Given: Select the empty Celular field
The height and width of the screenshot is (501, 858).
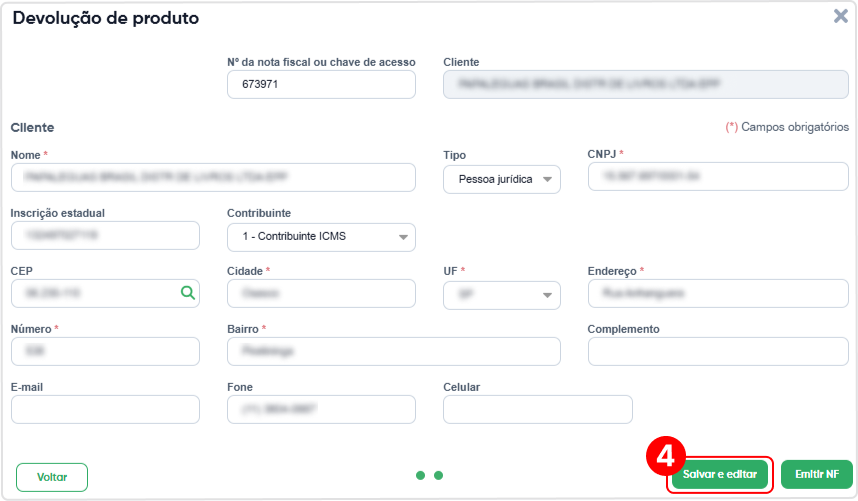Looking at the screenshot, I should click(x=537, y=409).
